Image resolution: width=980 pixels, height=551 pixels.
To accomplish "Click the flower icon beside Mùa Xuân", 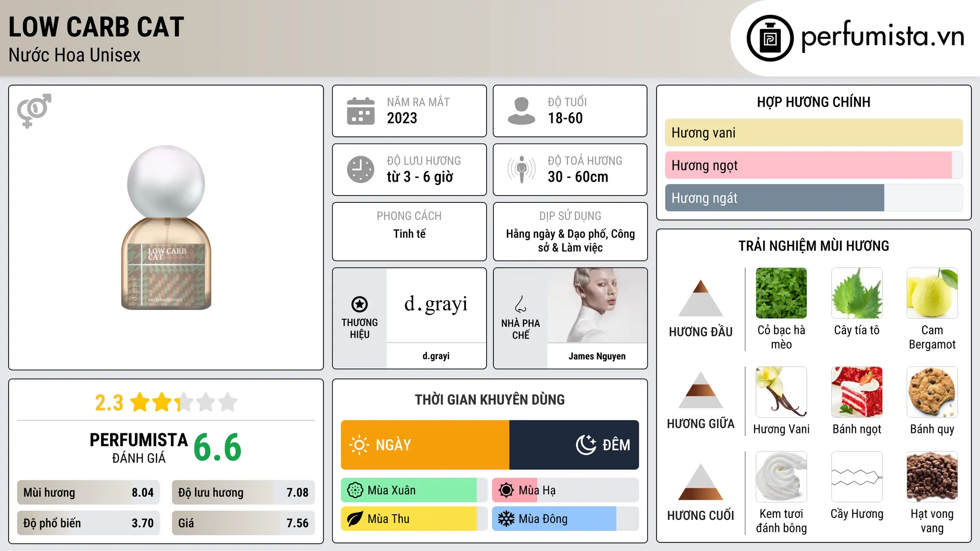I will click(x=355, y=490).
